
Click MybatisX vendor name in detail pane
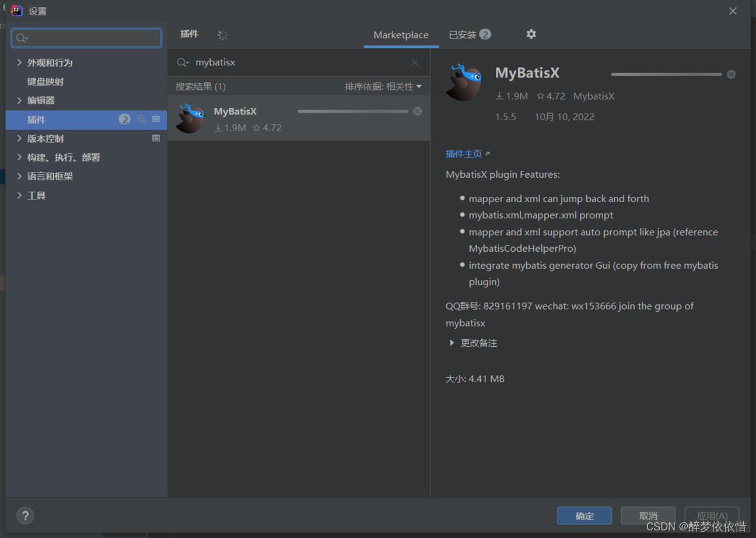coord(594,96)
